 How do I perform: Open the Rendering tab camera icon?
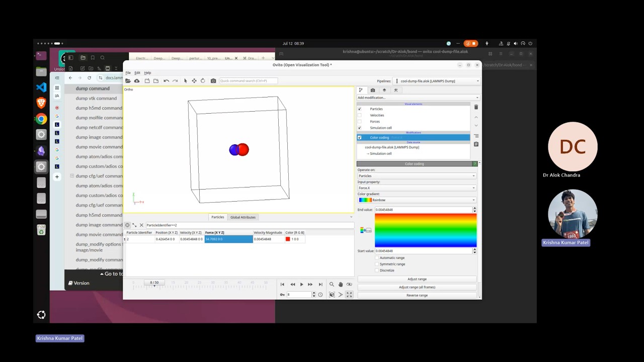pos(373,90)
